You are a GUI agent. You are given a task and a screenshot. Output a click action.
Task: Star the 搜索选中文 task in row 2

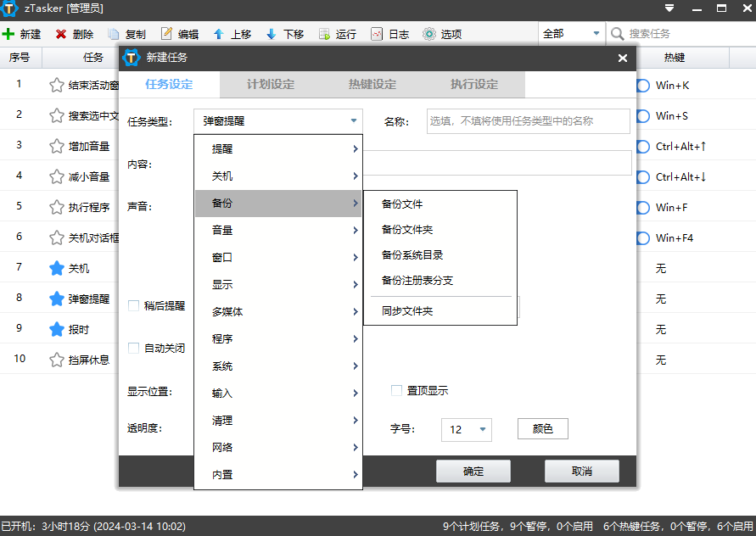pos(56,115)
